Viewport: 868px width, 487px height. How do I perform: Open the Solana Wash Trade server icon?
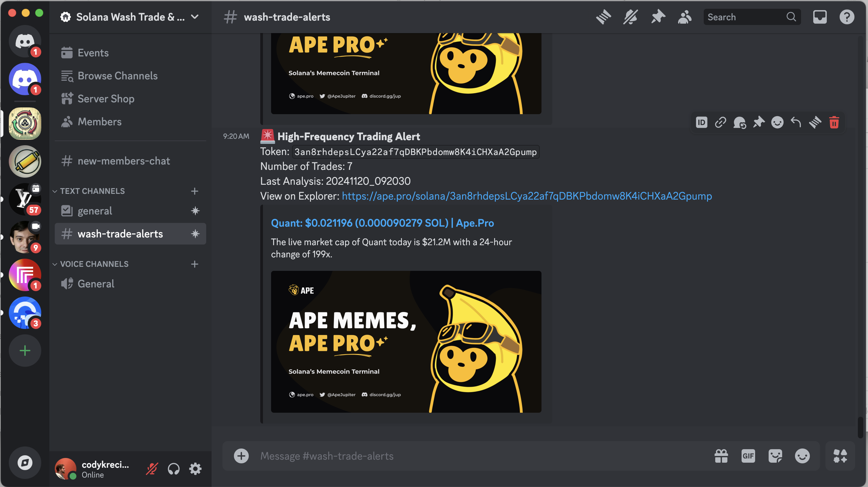25,124
